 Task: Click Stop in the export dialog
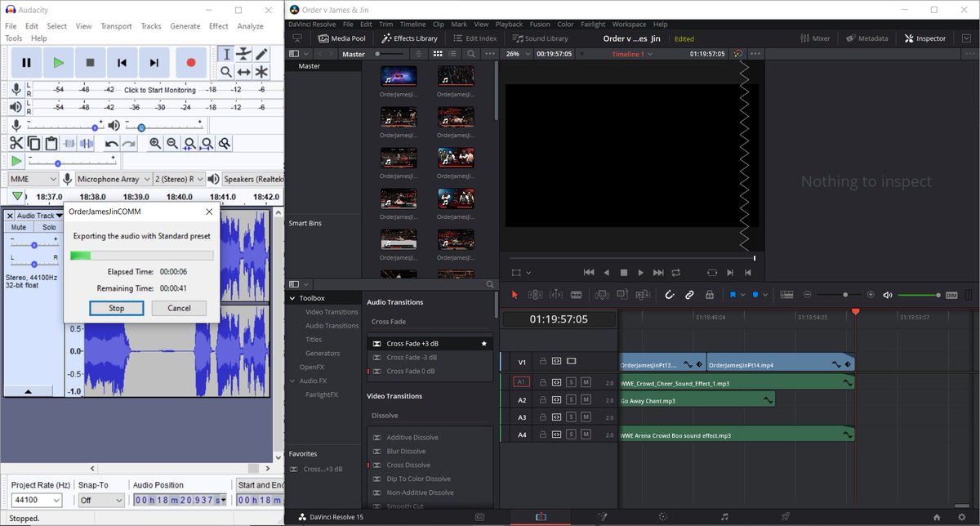click(117, 308)
